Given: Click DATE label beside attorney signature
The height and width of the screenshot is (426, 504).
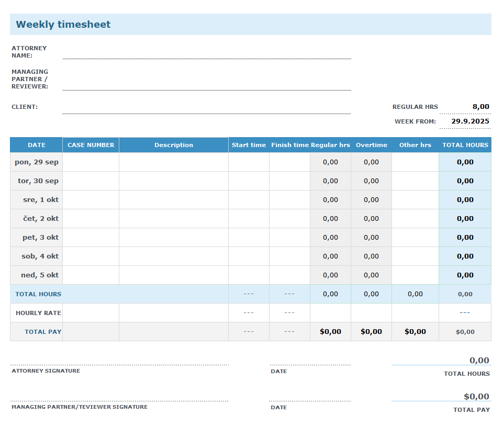Looking at the screenshot, I should (278, 372).
